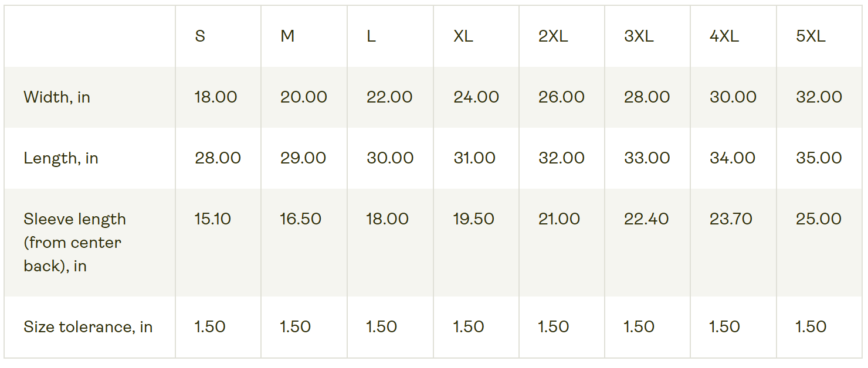Click the sleeve length value 23.70
The height and width of the screenshot is (368, 868).
(731, 219)
